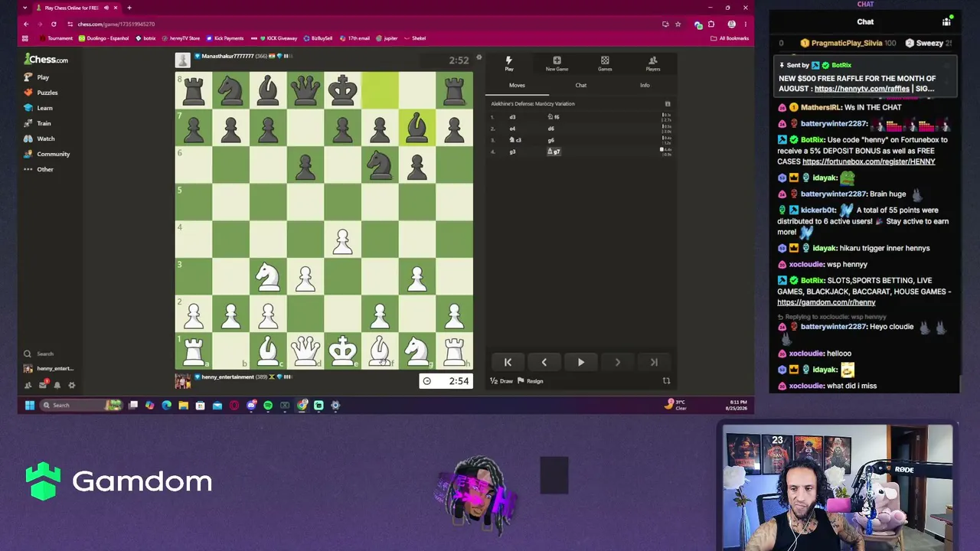This screenshot has width=980, height=551.
Task: Open sidebar settings gear
Action: tap(72, 385)
